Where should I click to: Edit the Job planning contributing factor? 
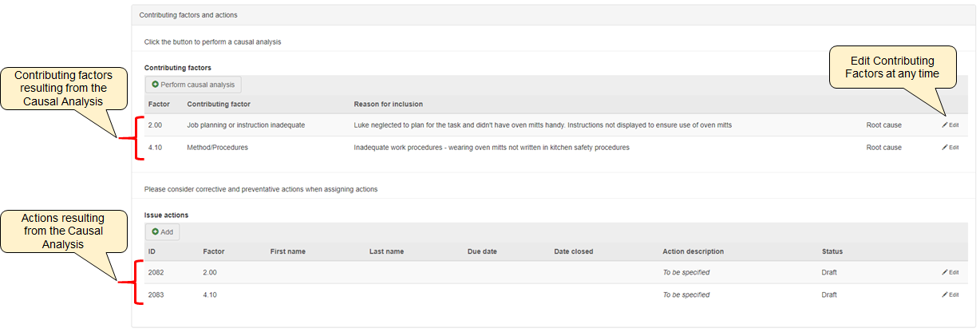[x=950, y=125]
